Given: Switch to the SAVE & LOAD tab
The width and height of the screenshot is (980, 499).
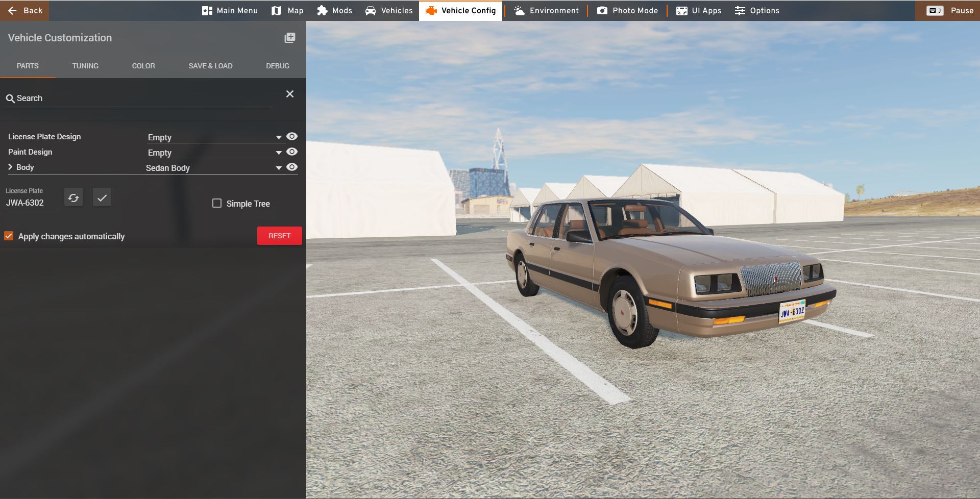Looking at the screenshot, I should coord(210,66).
